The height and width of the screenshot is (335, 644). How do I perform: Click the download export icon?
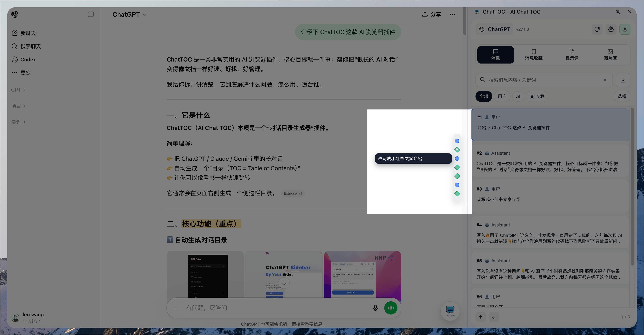point(623,80)
